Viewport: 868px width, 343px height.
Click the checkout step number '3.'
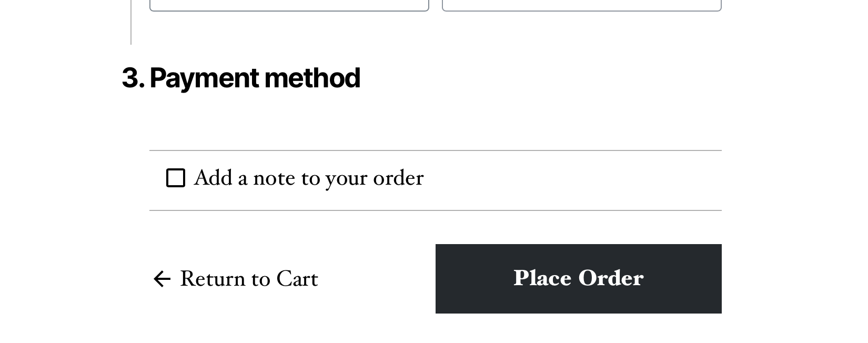[x=133, y=78]
